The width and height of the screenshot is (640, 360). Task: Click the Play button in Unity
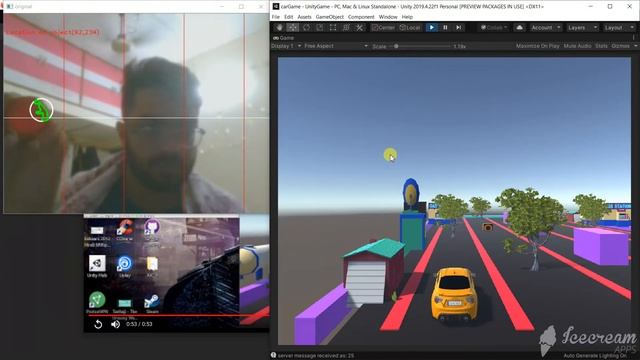431,27
